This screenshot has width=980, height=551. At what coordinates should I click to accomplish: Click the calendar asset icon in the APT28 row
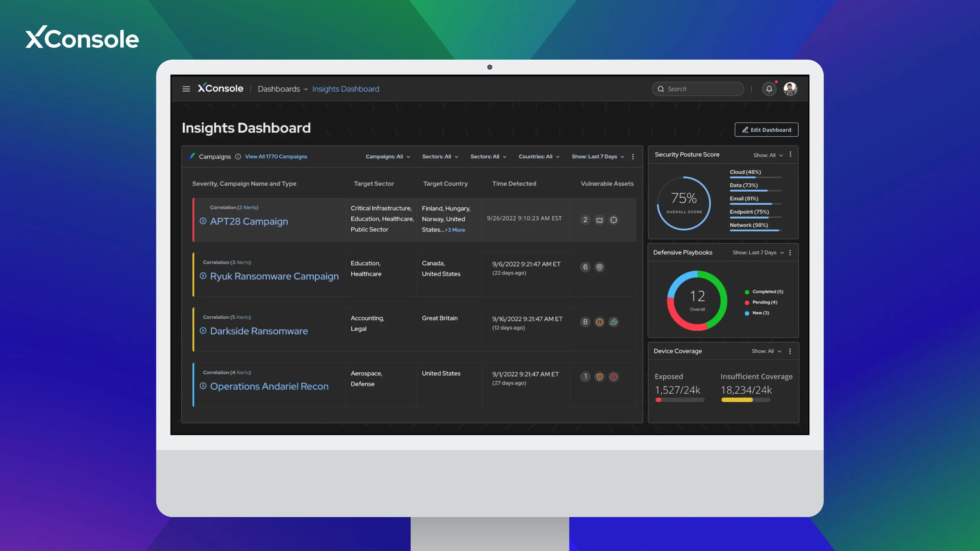[x=599, y=220]
